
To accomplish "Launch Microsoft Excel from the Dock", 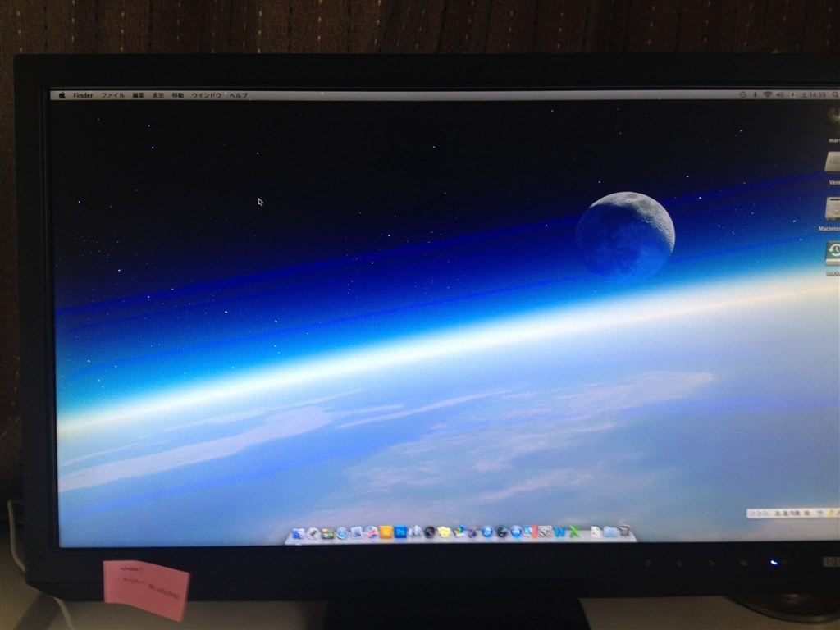I will tap(575, 532).
